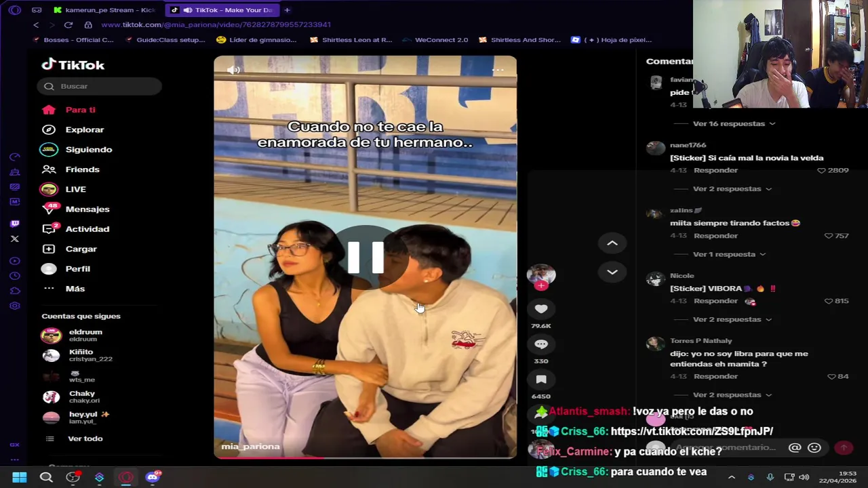Open the Opera GX main menu logo
Viewport: 868px width, 488px height.
15,10
